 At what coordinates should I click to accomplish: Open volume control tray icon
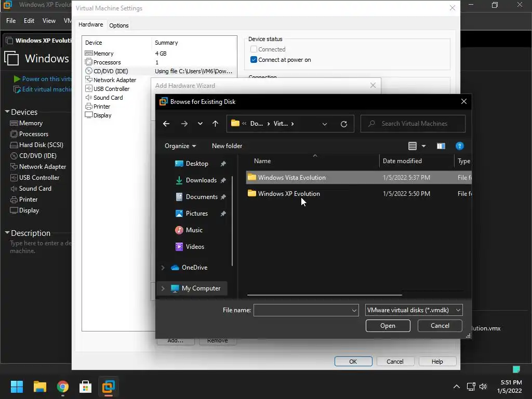point(483,387)
